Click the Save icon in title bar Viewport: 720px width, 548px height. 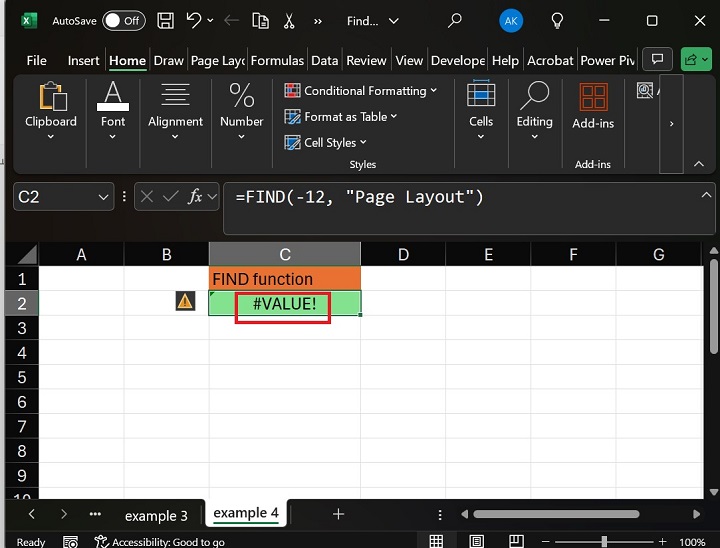click(x=166, y=20)
